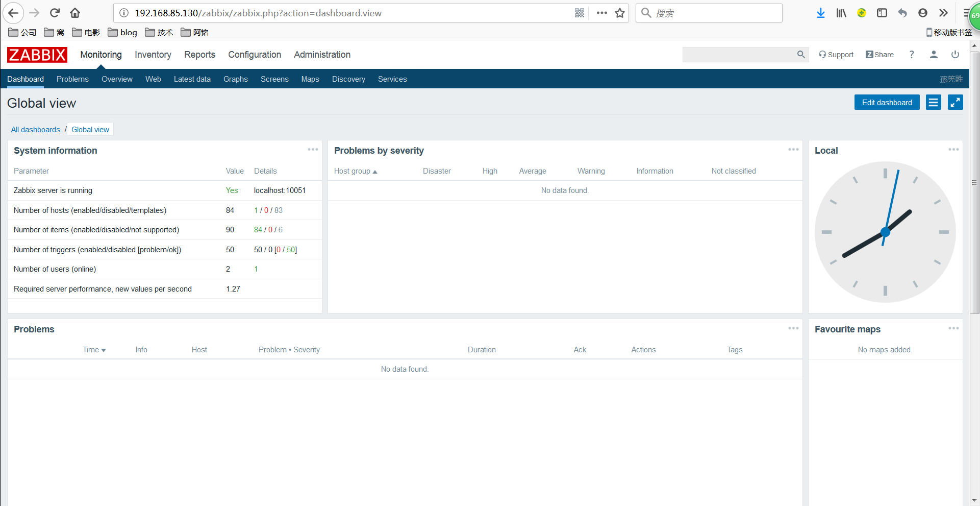Log out using the power icon

[x=954, y=55]
